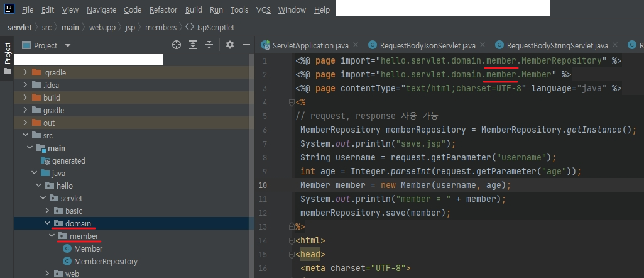Hide the Project panel with minus icon
This screenshot has height=278, width=644.
click(x=247, y=45)
